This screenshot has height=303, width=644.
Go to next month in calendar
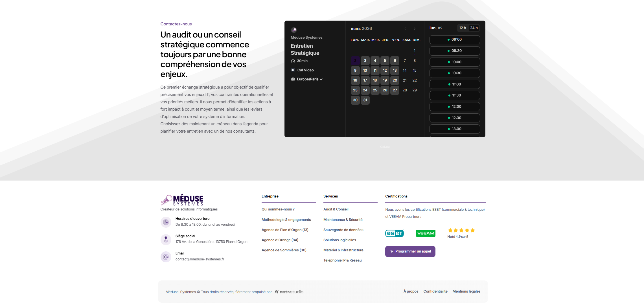pyautogui.click(x=415, y=29)
